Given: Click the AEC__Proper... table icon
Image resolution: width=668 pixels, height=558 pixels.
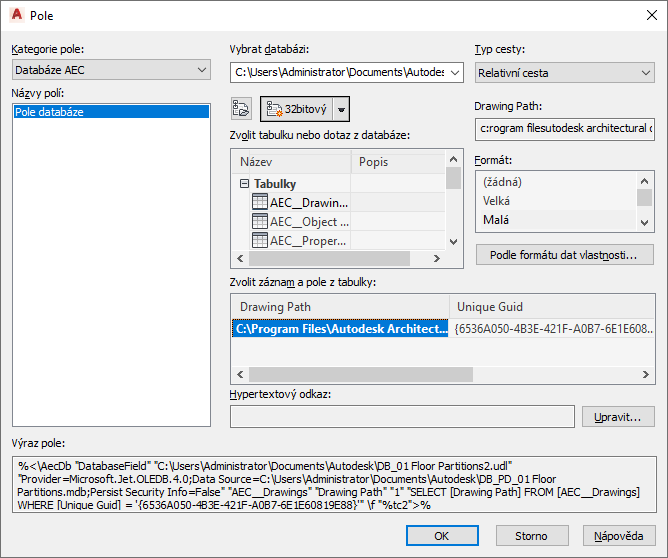Looking at the screenshot, I should pyautogui.click(x=260, y=240).
